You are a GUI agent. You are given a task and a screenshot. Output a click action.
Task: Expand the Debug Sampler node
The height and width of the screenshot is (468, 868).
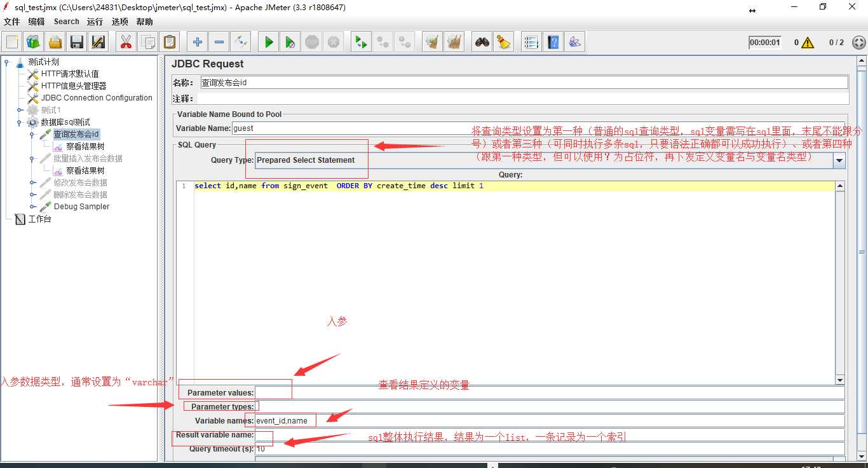tap(32, 207)
